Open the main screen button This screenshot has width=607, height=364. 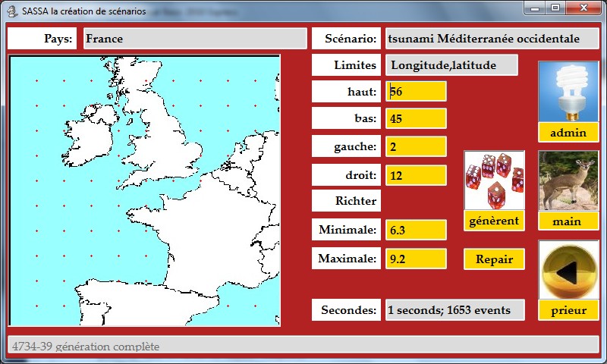pyautogui.click(x=568, y=221)
